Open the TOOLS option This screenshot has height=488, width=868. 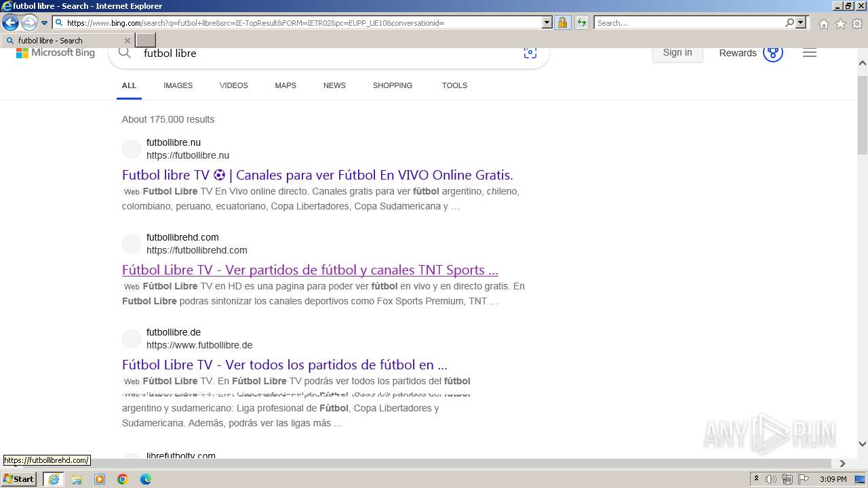pyautogui.click(x=454, y=85)
